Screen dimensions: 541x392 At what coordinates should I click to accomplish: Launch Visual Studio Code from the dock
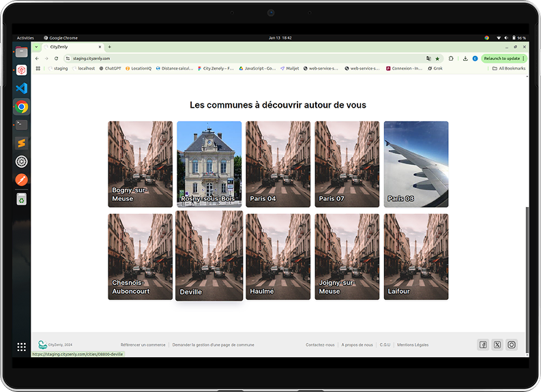21,88
